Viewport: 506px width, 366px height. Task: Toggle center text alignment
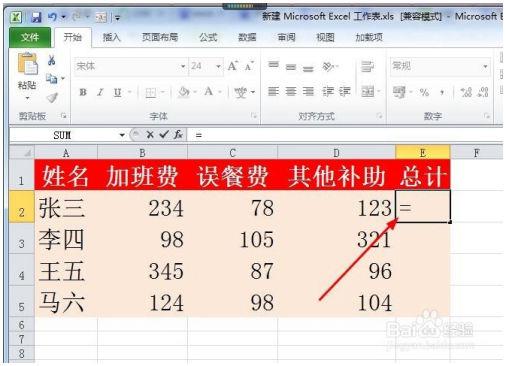pyautogui.click(x=291, y=91)
